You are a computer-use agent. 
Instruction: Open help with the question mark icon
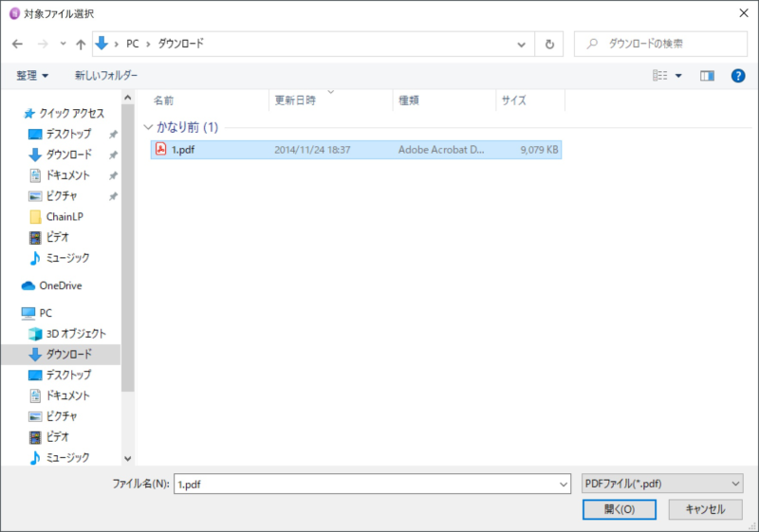coord(738,76)
